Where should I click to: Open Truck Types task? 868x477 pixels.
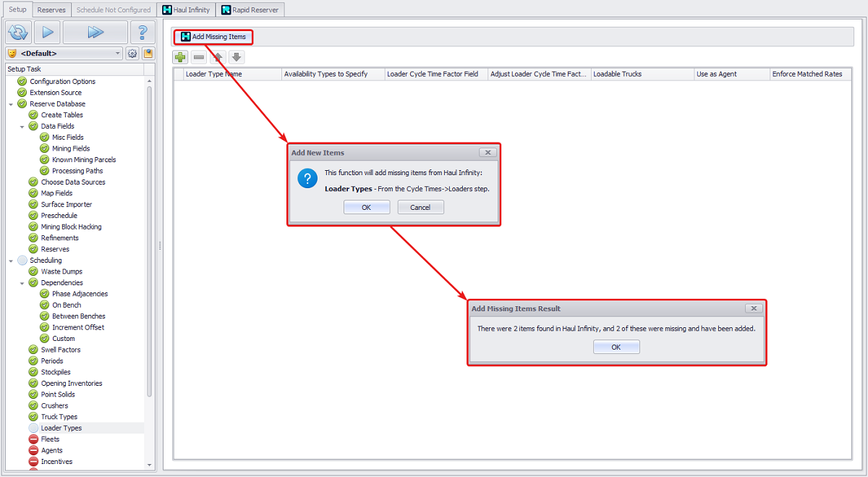click(59, 418)
